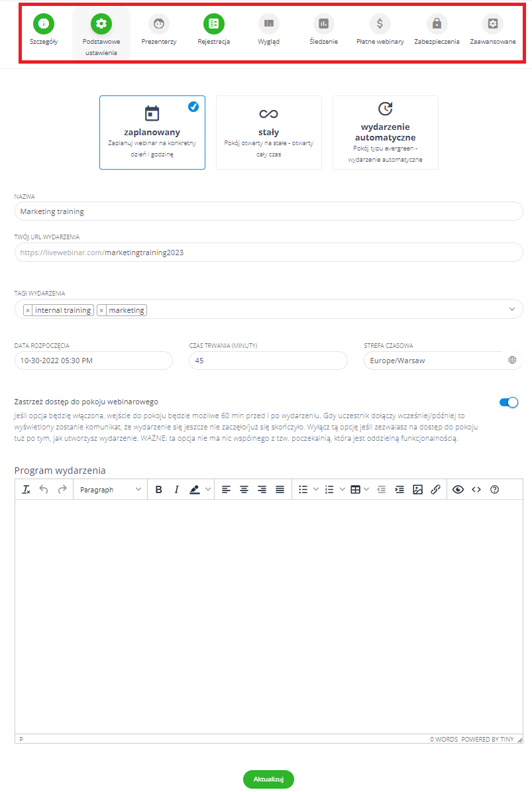
Task: Insert an image into event program
Action: 417,490
